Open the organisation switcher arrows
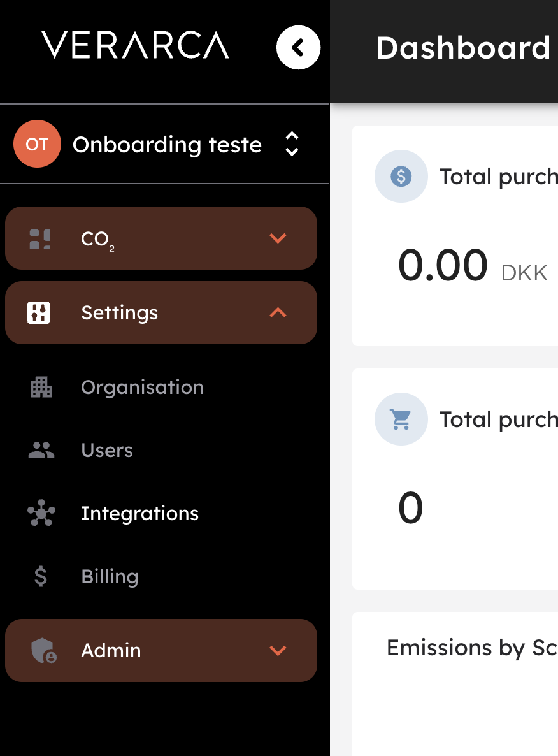558x756 pixels. 292,143
